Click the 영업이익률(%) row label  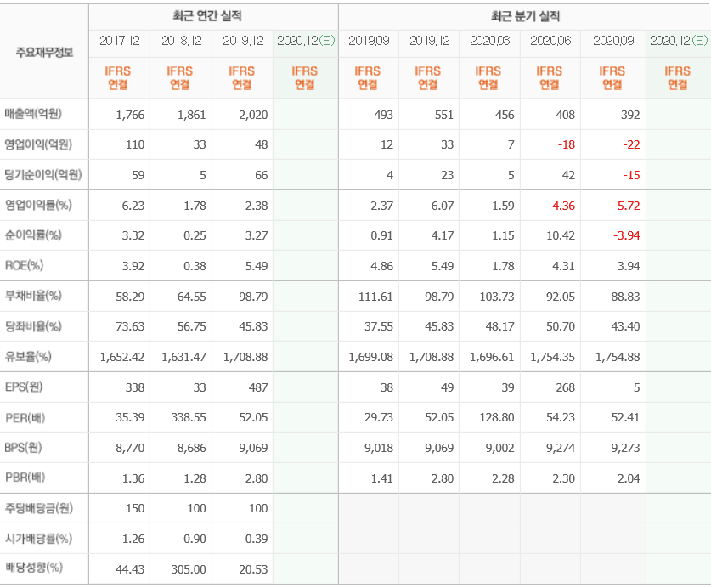pyautogui.click(x=38, y=205)
